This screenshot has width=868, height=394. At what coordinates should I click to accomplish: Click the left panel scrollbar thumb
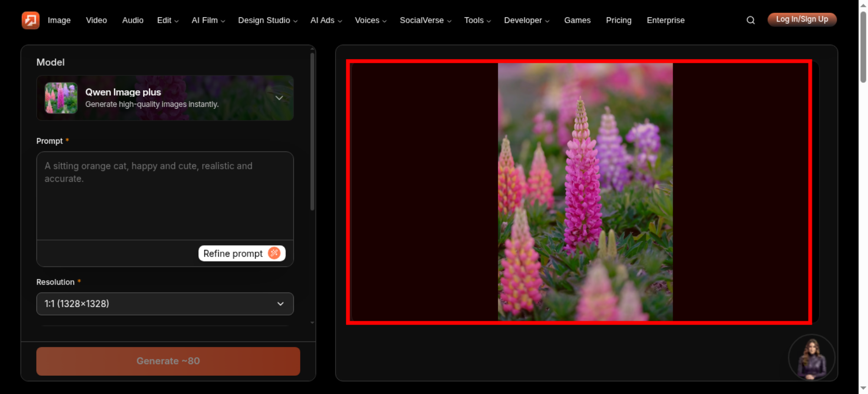coord(312,131)
